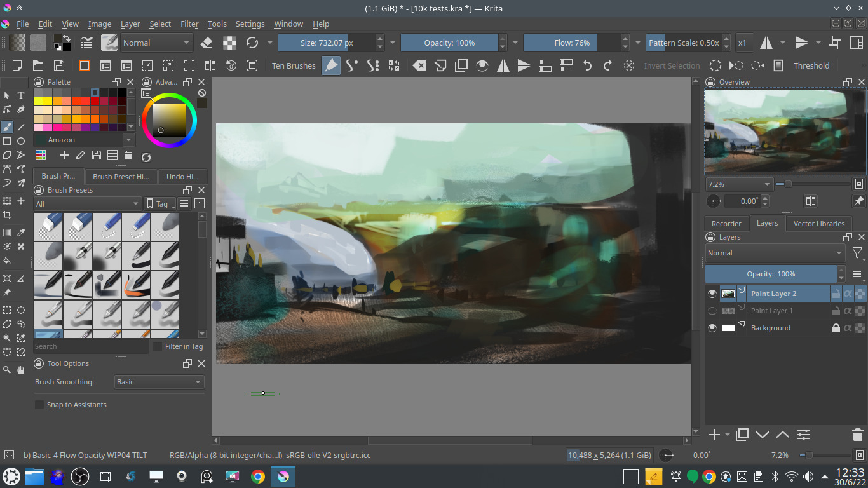This screenshot has width=868, height=488.
Task: Open the Layer menu
Action: click(x=130, y=24)
